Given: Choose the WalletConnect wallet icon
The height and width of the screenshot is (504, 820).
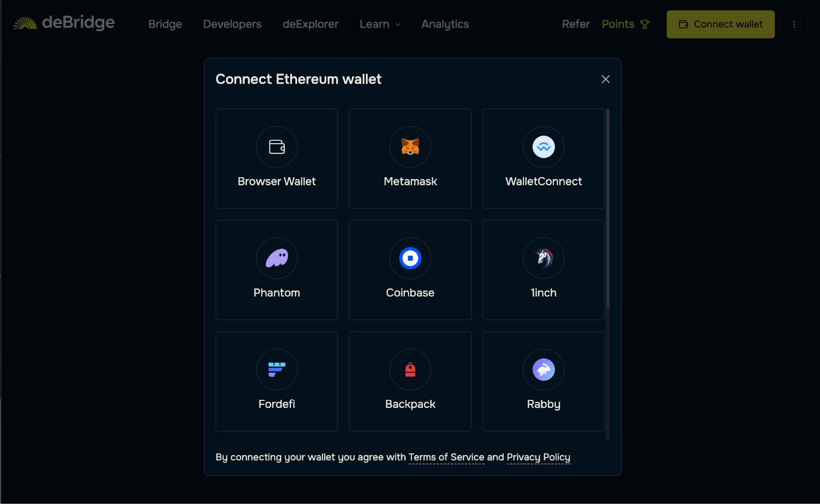Looking at the screenshot, I should click(543, 147).
